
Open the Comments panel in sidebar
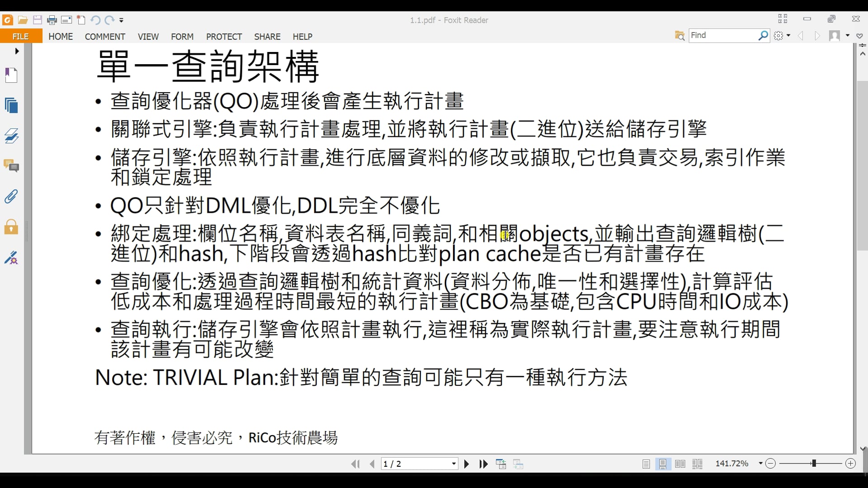tap(11, 166)
